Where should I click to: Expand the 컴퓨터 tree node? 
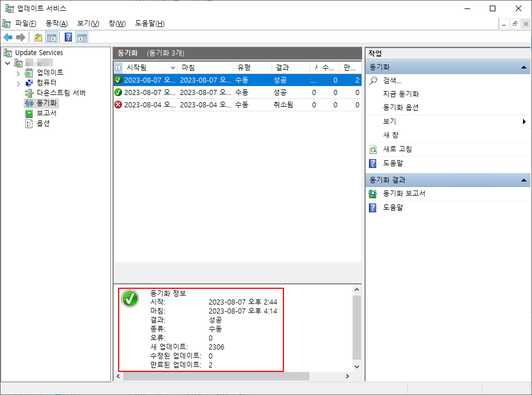coord(19,83)
